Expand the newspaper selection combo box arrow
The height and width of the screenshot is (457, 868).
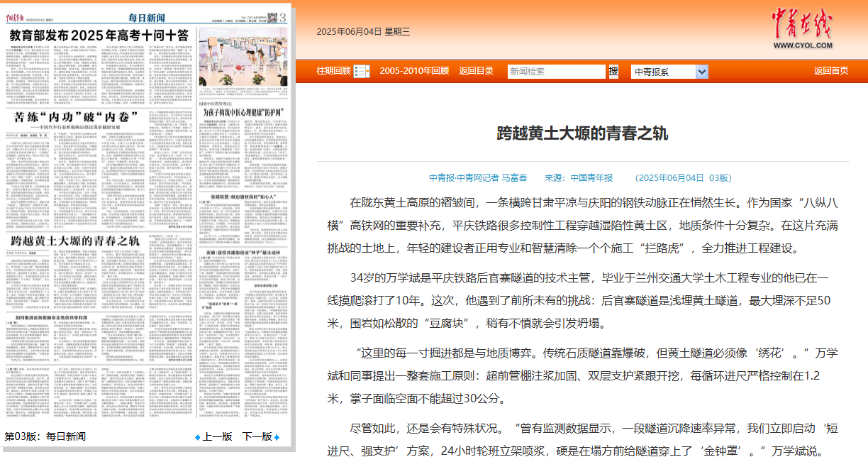703,71
